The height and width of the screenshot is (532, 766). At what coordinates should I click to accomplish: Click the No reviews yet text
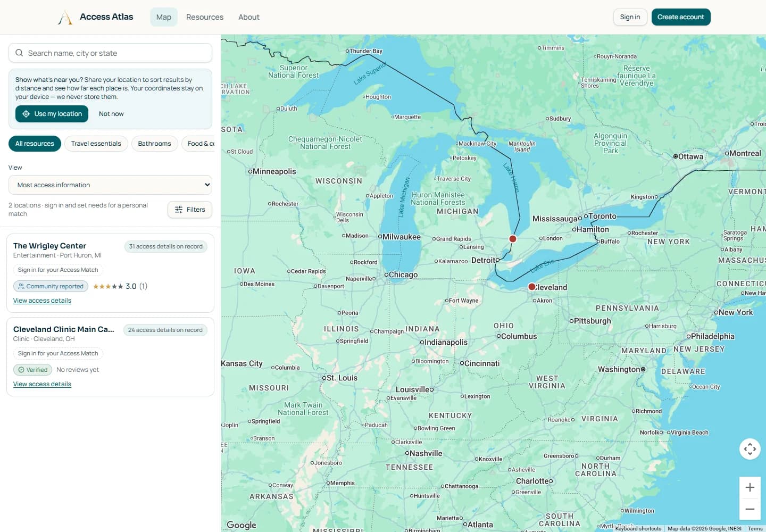[78, 370]
